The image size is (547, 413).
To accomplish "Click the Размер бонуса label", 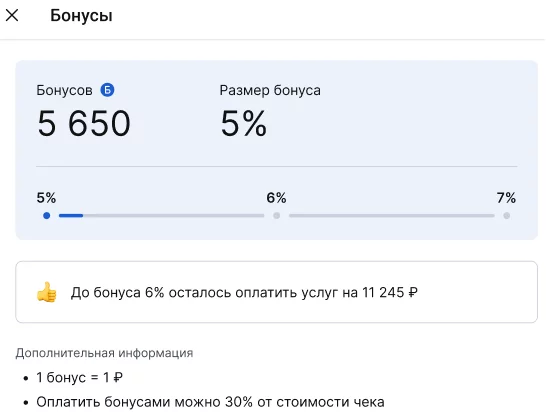I will pyautogui.click(x=270, y=90).
